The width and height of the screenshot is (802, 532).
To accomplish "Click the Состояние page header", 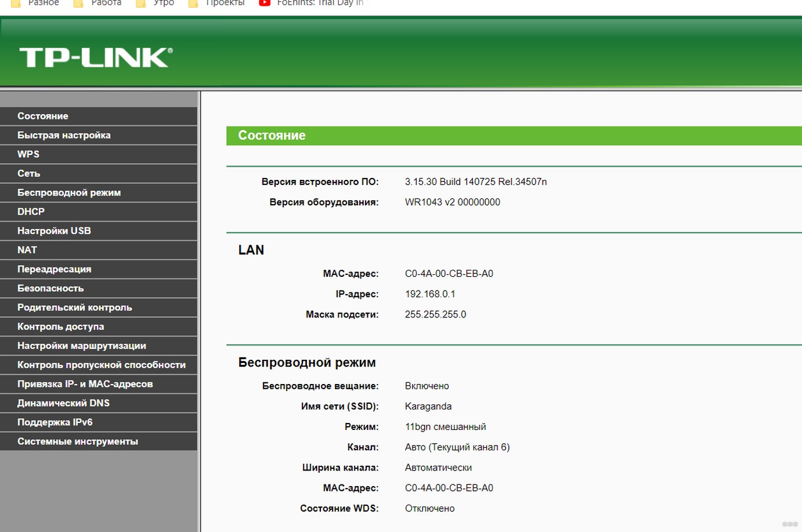I will pyautogui.click(x=272, y=135).
